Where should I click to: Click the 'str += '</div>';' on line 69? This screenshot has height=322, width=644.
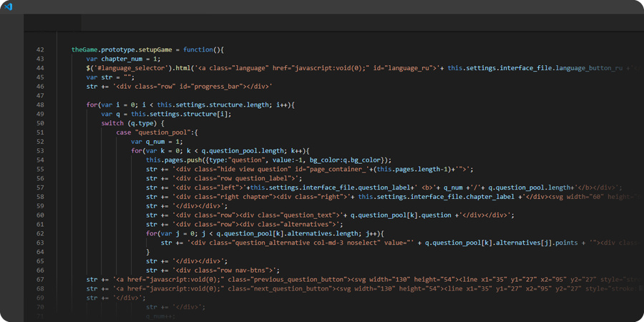pos(116,298)
